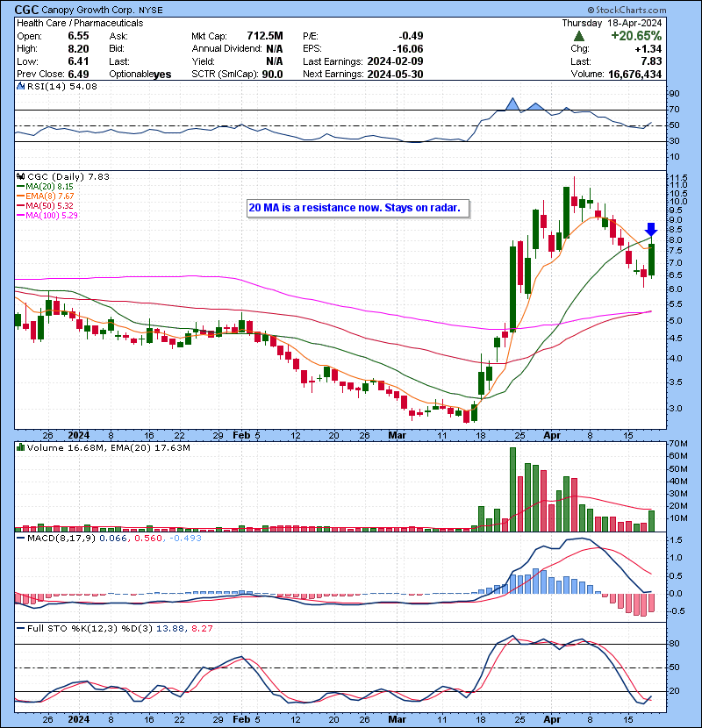
Task: Click the orange EMA(8) legend line swatch
Action: [20, 196]
